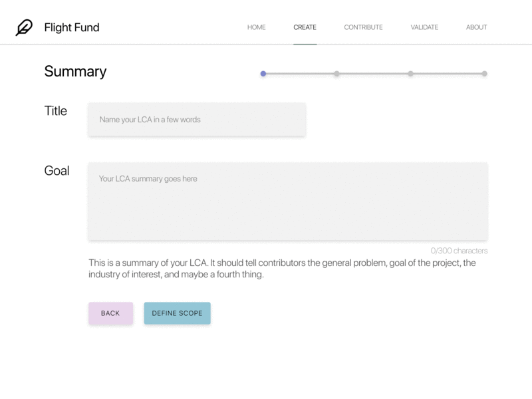Image resolution: width=532 pixels, height=399 pixels.
Task: Click the second step dot on progress bar
Action: (x=338, y=74)
